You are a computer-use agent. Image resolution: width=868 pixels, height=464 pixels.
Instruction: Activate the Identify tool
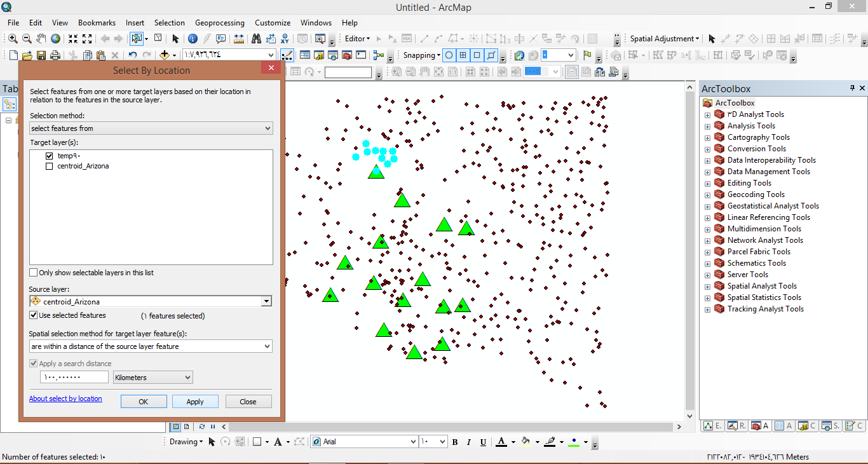[193, 39]
